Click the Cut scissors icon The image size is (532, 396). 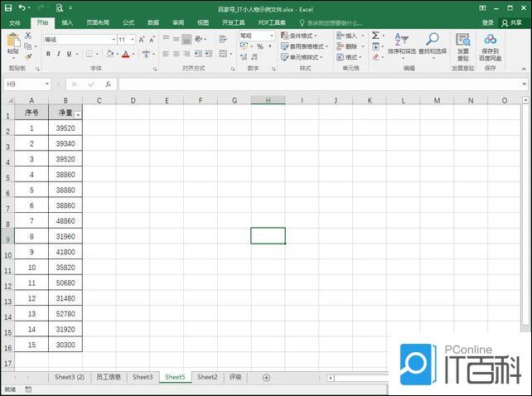pyautogui.click(x=28, y=36)
